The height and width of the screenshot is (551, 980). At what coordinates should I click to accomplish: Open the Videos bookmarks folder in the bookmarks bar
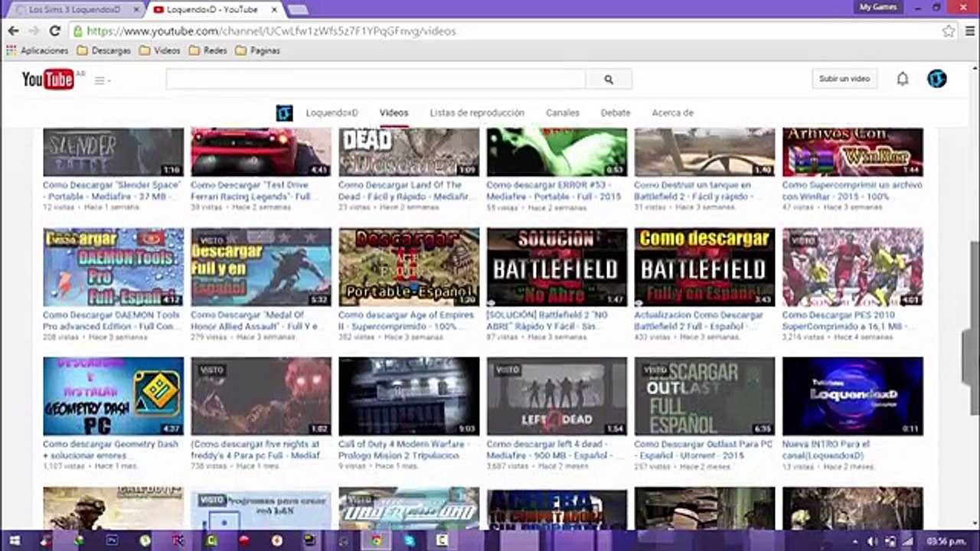160,51
